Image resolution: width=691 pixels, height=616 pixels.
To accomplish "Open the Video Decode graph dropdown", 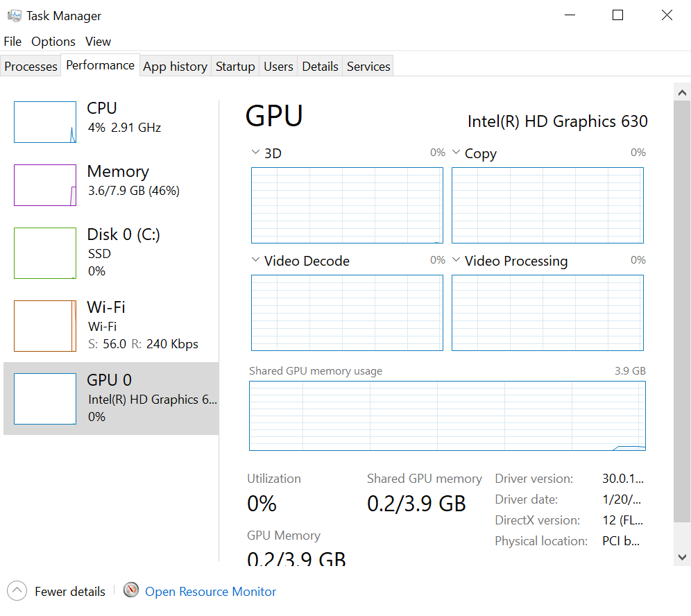I will (255, 261).
